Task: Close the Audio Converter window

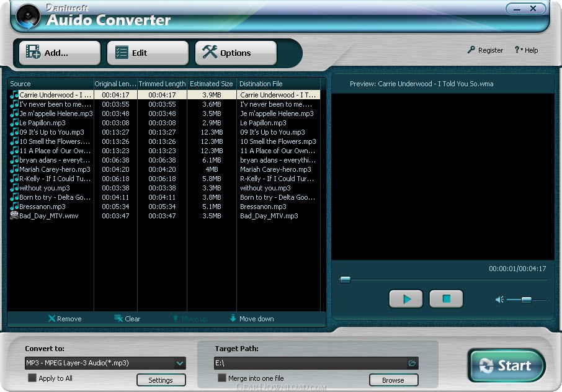Action: [x=533, y=9]
